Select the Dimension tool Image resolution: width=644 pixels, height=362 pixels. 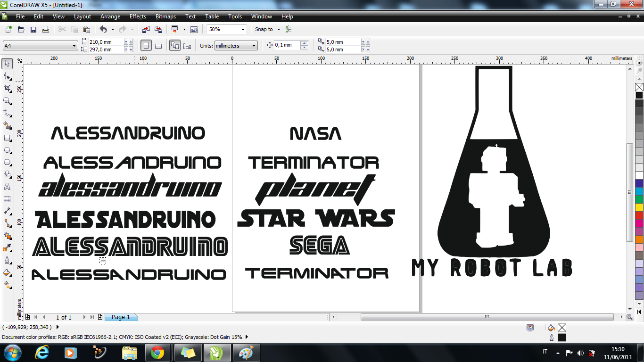(7, 211)
